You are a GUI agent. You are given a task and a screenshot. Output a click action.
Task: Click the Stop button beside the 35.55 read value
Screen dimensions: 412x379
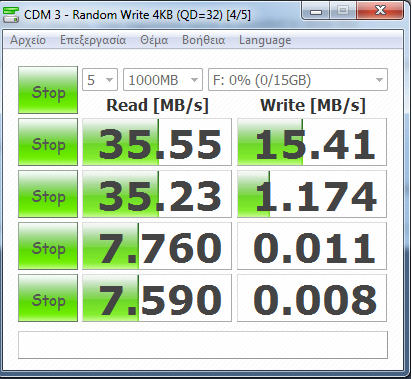[x=48, y=142]
